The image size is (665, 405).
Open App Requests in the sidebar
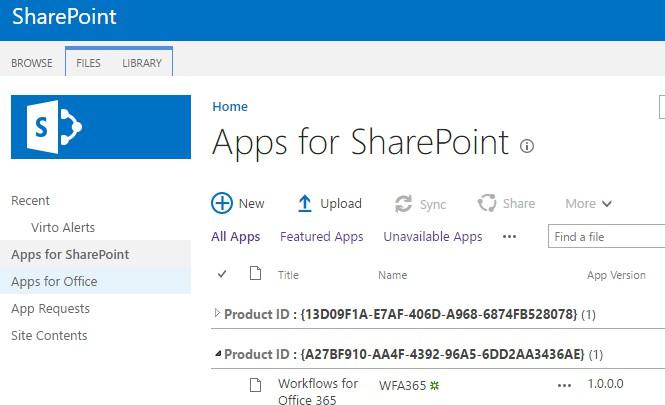50,309
